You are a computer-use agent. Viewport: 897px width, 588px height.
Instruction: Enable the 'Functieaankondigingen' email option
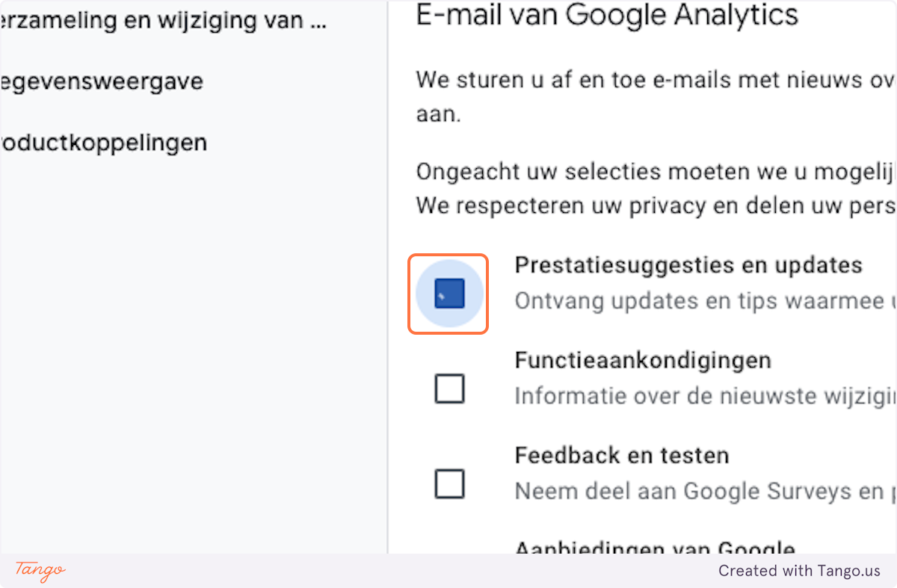[449, 389]
